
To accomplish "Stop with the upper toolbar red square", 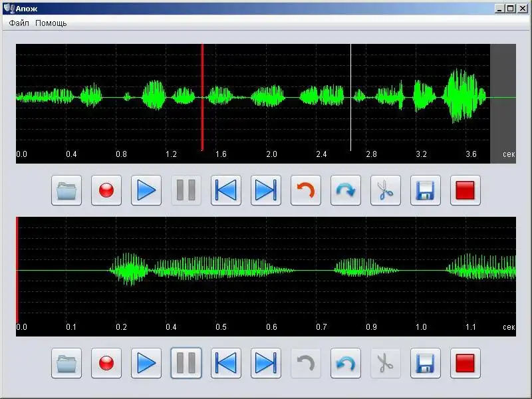I will click(465, 190).
